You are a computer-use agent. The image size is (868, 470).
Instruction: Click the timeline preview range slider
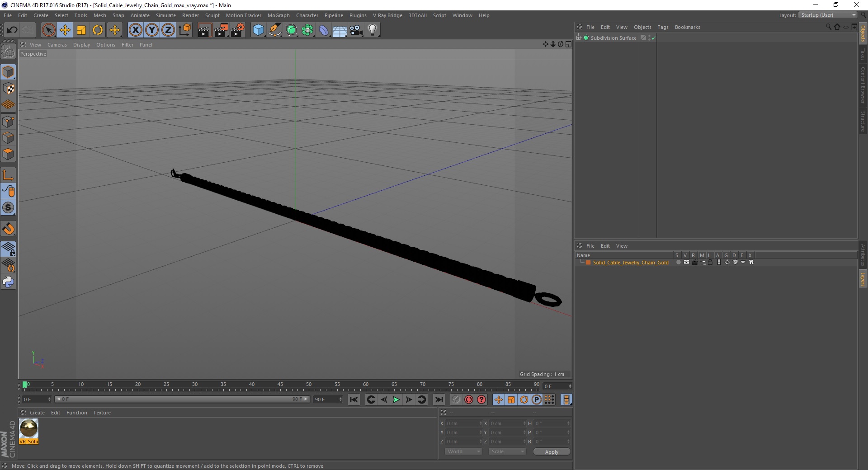coord(182,399)
